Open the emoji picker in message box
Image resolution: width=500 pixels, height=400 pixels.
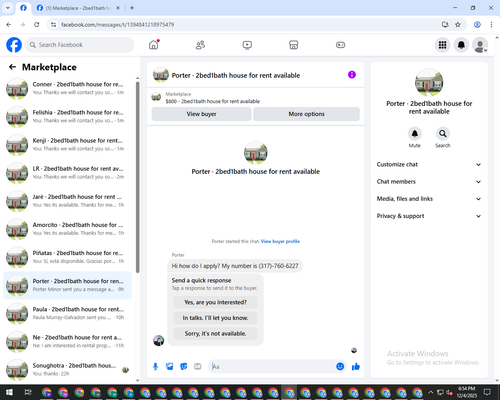(x=340, y=367)
